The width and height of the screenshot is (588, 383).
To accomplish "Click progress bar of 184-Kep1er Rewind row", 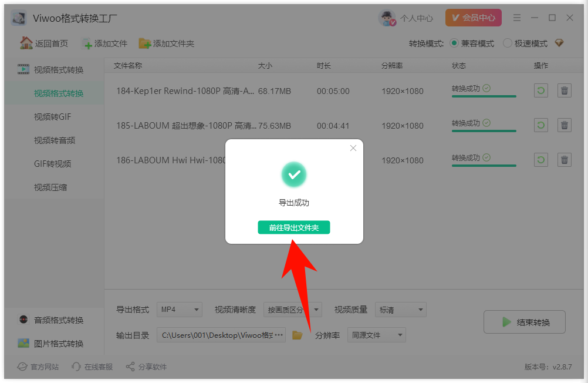I will point(484,96).
